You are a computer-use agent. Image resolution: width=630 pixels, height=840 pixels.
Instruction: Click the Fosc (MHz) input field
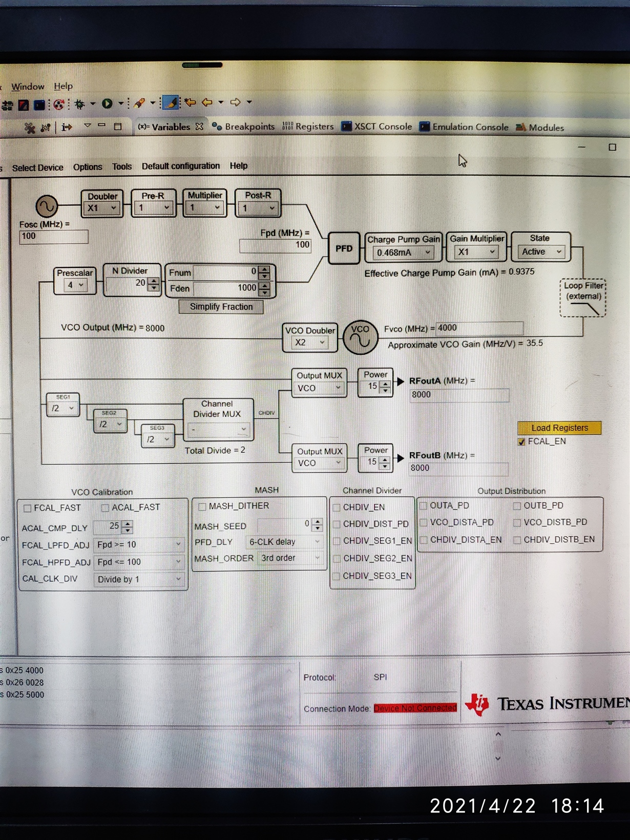(x=54, y=237)
